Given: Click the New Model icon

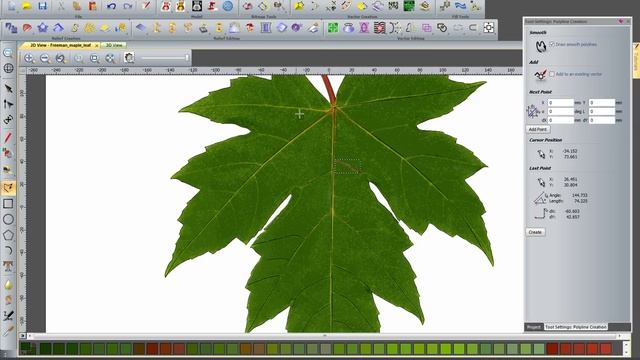Looking at the screenshot, I should coord(11,6).
